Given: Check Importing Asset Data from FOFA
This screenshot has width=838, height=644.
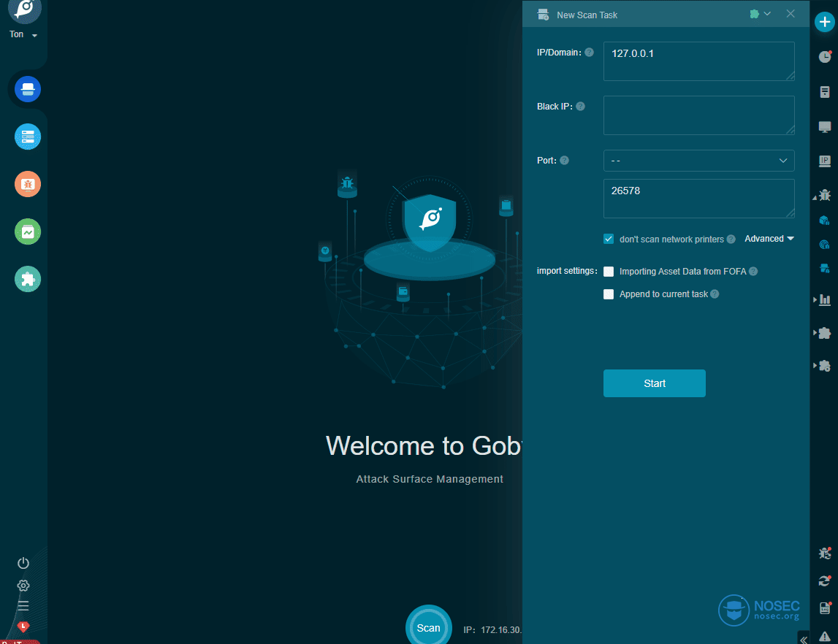Looking at the screenshot, I should coord(609,272).
